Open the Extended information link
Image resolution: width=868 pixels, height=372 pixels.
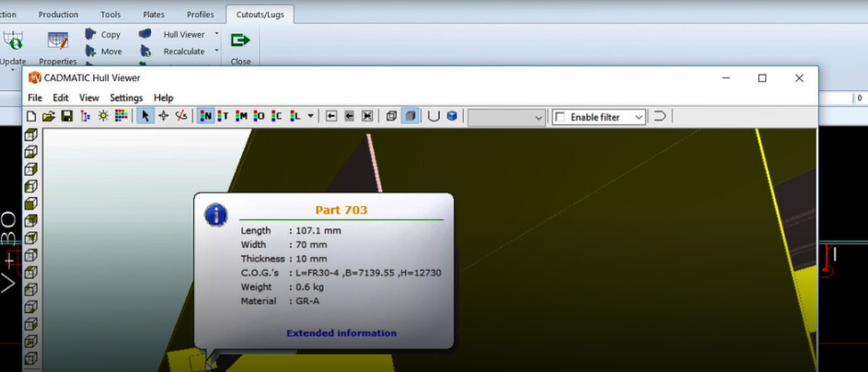(x=341, y=333)
